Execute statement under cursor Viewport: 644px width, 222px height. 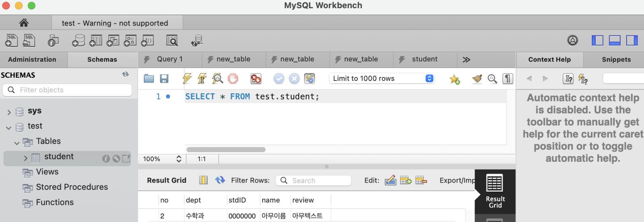pyautogui.click(x=202, y=78)
